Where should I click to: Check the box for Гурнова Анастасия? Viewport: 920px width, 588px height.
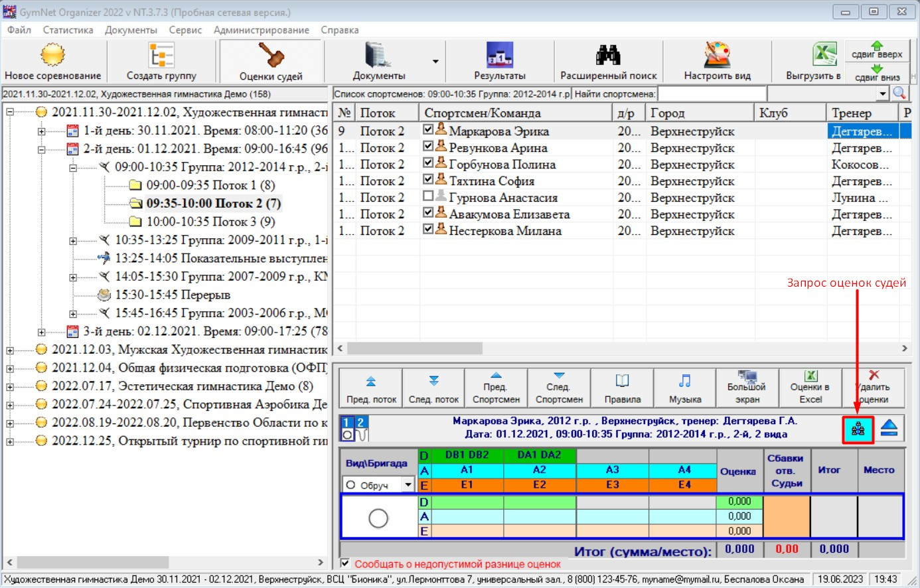coord(428,196)
